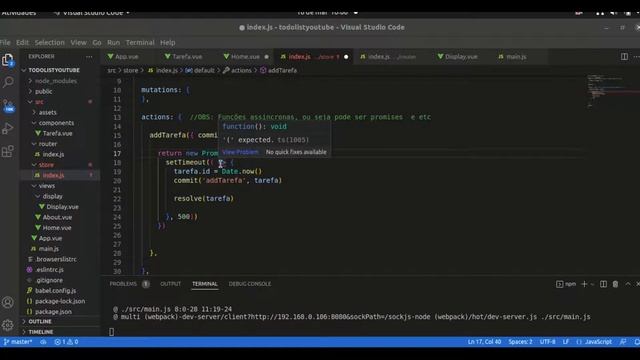Image resolution: width=640 pixels, height=360 pixels.
Task: Open the OUTPUT panel tab
Action: pos(171,284)
